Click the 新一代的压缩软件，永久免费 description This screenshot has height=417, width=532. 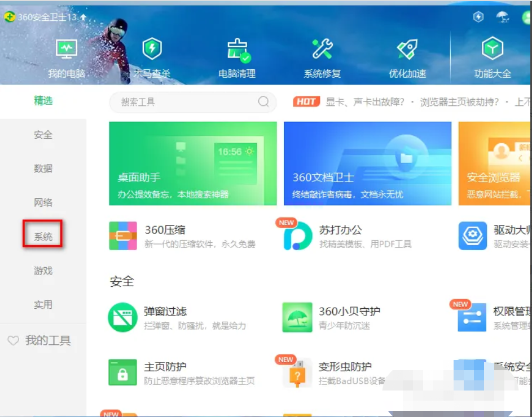click(x=200, y=244)
